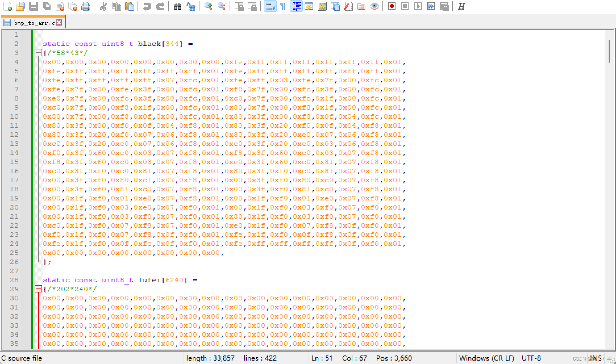Toggle Show all characters pilcrow button
The image size is (616, 364).
283,6
